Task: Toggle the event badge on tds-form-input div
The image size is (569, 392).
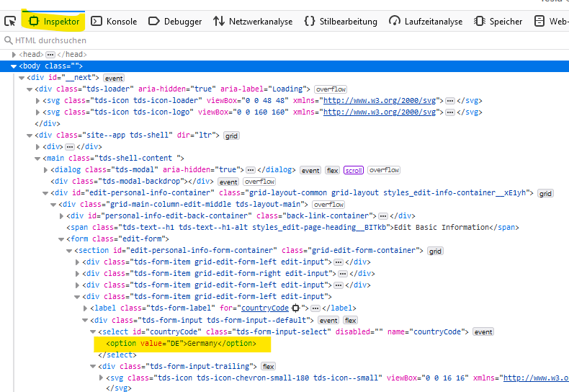Action: click(x=328, y=321)
